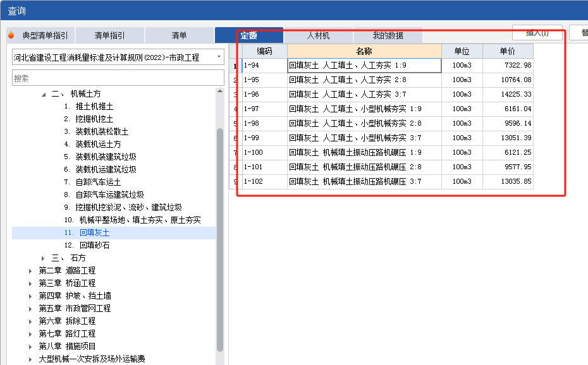Click 回填灰土 人工填土、人工夯实 1:9
Viewport: 588px width, 365px height.
364,66
